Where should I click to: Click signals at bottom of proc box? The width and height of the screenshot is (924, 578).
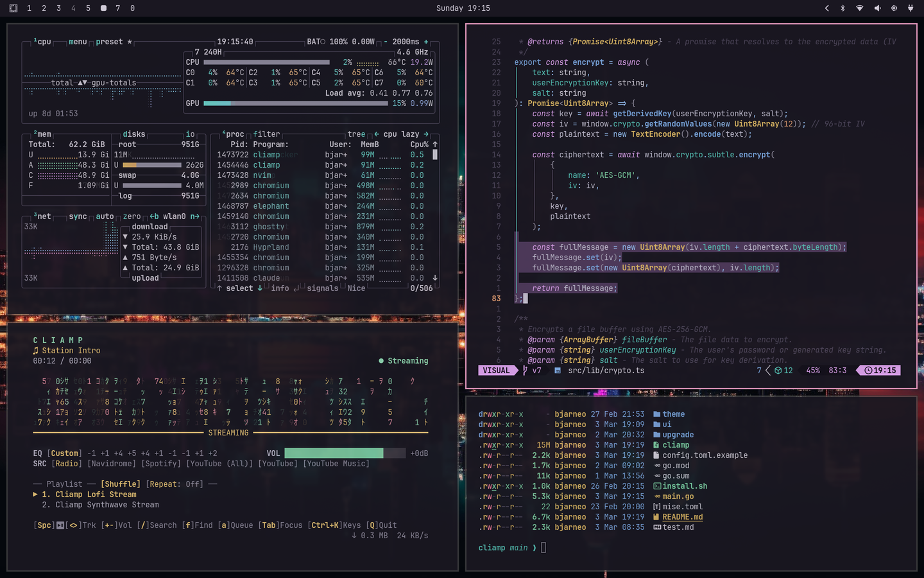322,288
